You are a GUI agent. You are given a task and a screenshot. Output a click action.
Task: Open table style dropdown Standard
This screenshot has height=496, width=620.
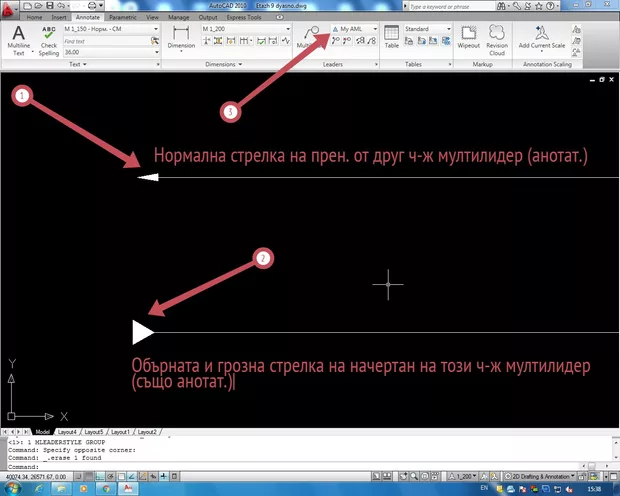point(427,29)
